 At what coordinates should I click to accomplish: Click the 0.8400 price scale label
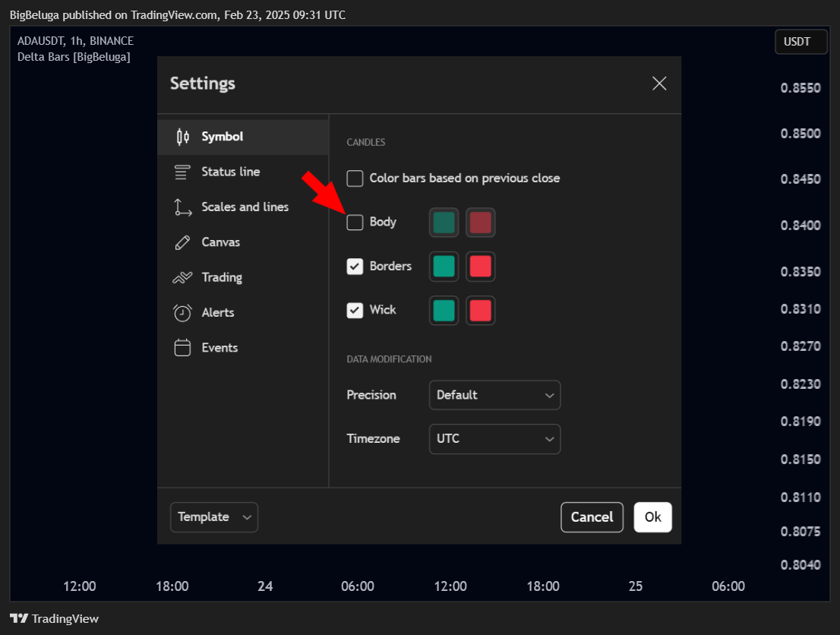[x=801, y=225]
